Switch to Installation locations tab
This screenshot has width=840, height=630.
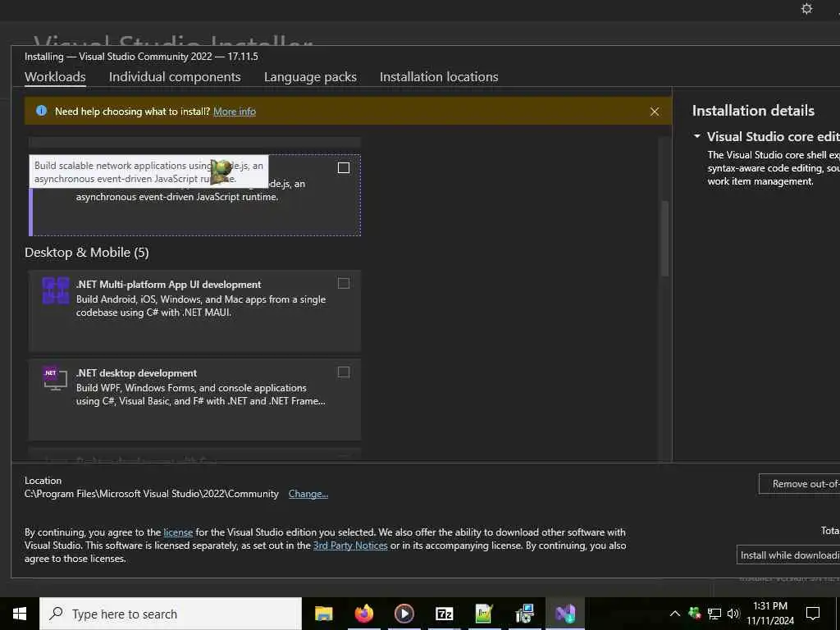[439, 76]
